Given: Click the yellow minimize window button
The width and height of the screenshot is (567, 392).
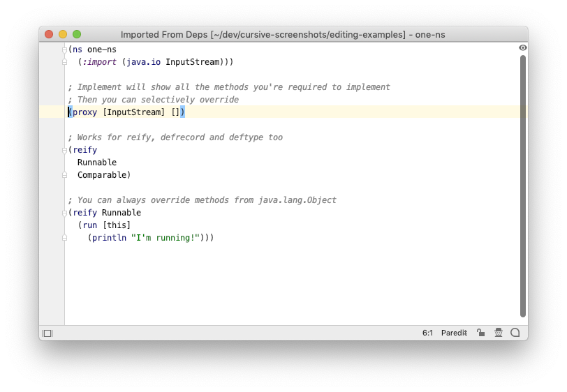Looking at the screenshot, I should 63,34.
